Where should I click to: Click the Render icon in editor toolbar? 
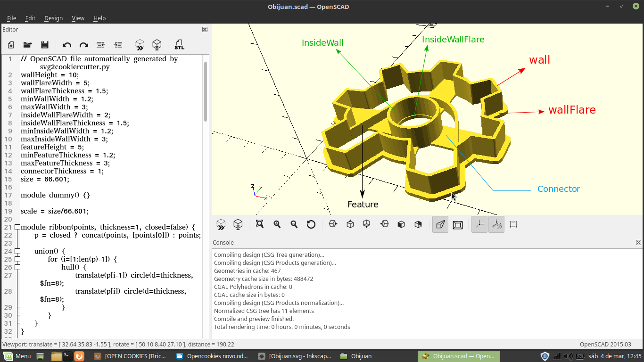[157, 45]
